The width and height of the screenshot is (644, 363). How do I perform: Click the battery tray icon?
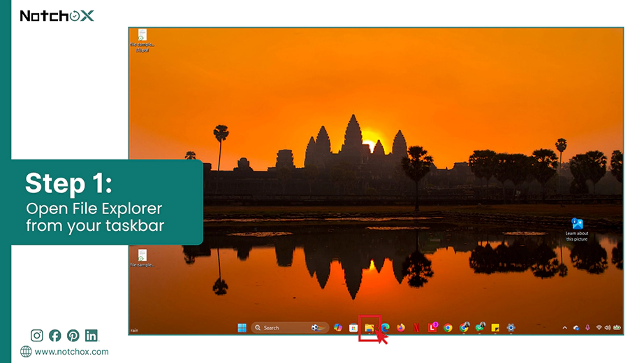[x=617, y=327]
